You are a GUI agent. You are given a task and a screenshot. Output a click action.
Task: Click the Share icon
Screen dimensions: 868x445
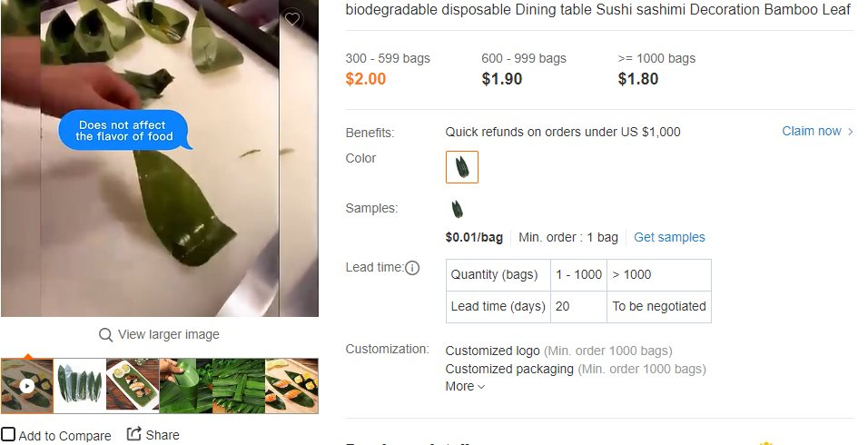coord(134,434)
